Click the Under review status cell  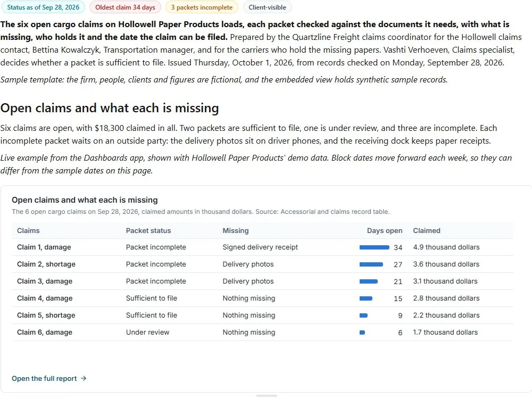(x=147, y=332)
